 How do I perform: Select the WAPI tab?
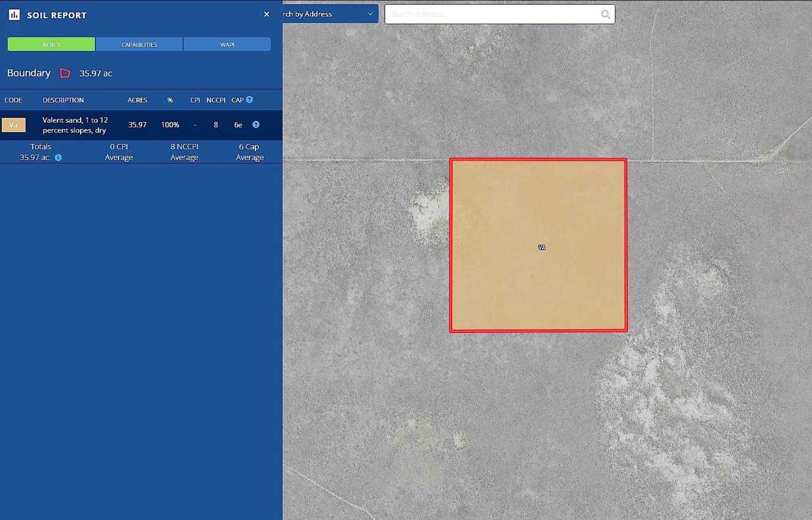[x=227, y=45]
